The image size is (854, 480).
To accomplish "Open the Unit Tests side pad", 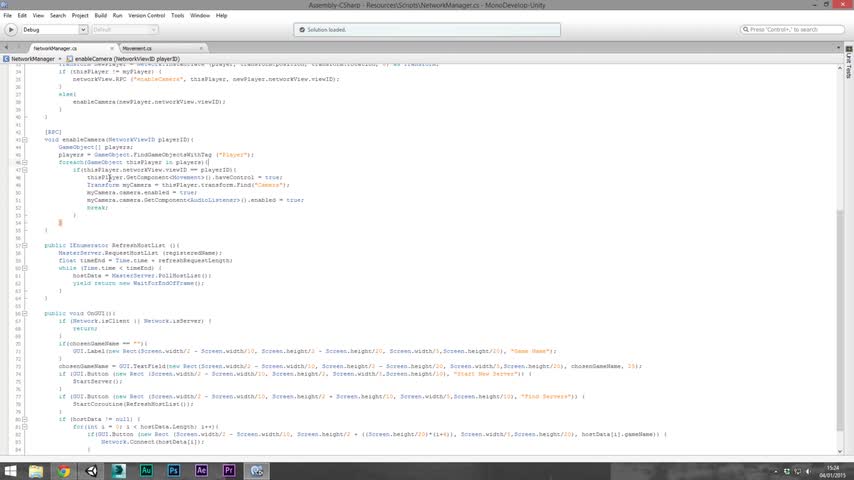I will [849, 63].
